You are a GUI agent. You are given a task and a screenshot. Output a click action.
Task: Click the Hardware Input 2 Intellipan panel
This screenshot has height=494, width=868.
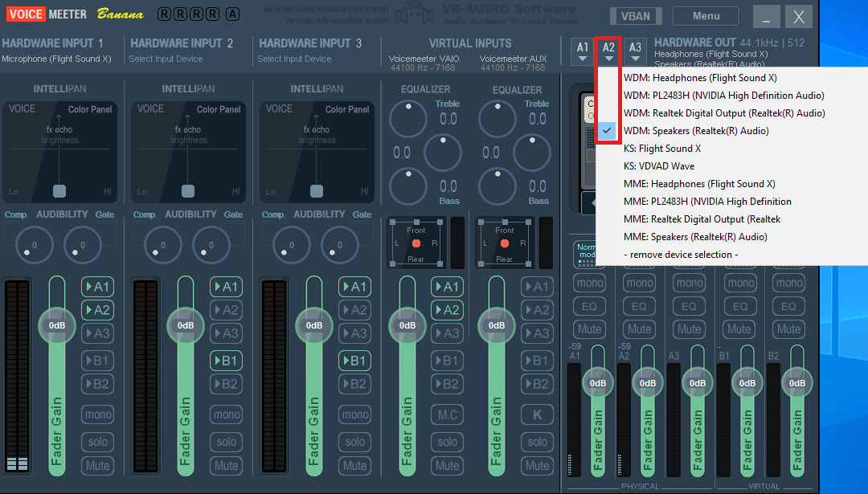pos(188,151)
